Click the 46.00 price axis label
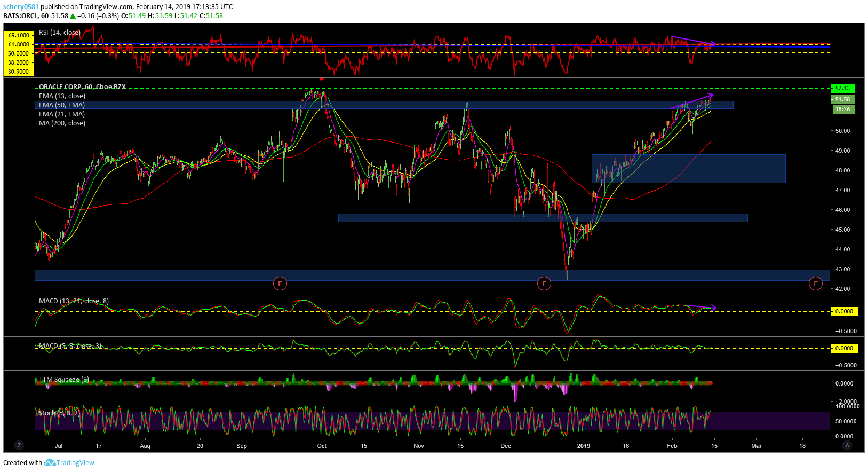This screenshot has width=868, height=472. point(843,210)
